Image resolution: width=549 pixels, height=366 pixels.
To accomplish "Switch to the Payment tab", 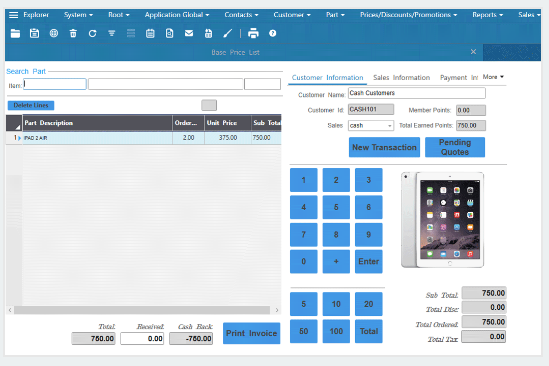I will (459, 77).
